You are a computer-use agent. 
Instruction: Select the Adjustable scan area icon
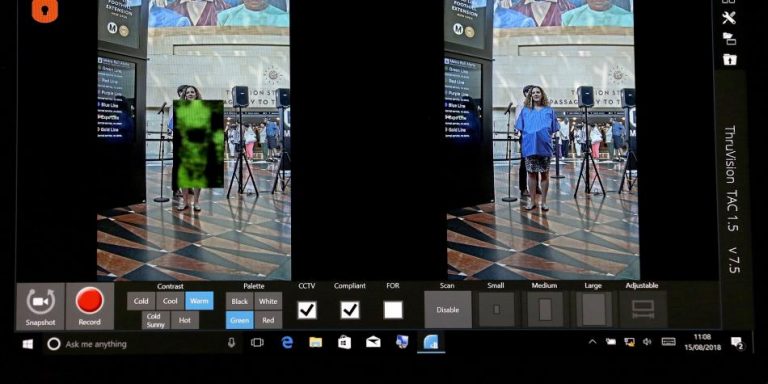[x=643, y=309]
